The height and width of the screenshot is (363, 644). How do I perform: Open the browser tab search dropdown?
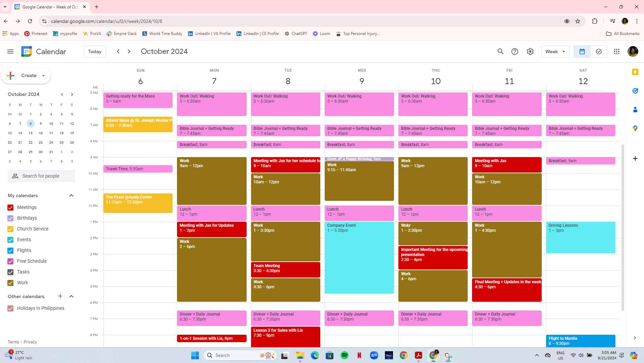(5, 7)
